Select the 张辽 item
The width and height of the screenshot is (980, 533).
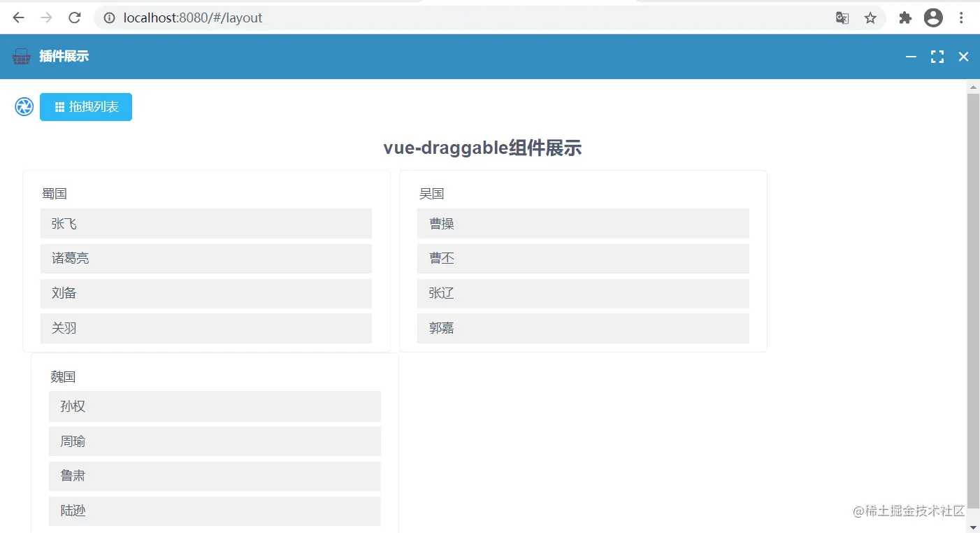583,294
